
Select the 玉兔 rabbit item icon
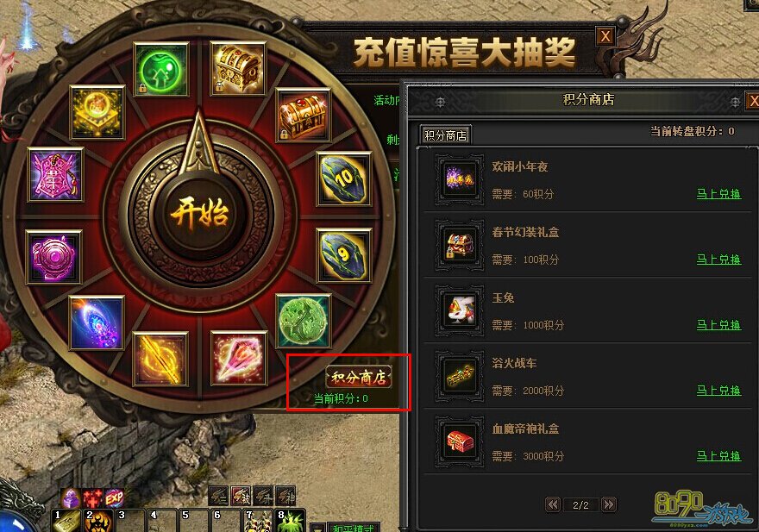[x=460, y=310]
